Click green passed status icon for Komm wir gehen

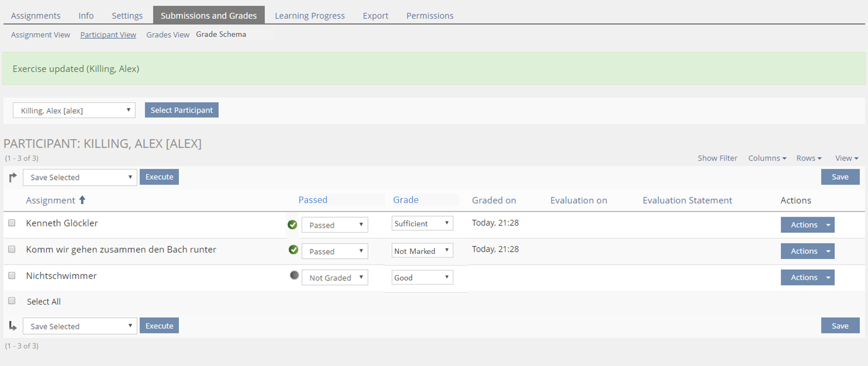pos(293,250)
